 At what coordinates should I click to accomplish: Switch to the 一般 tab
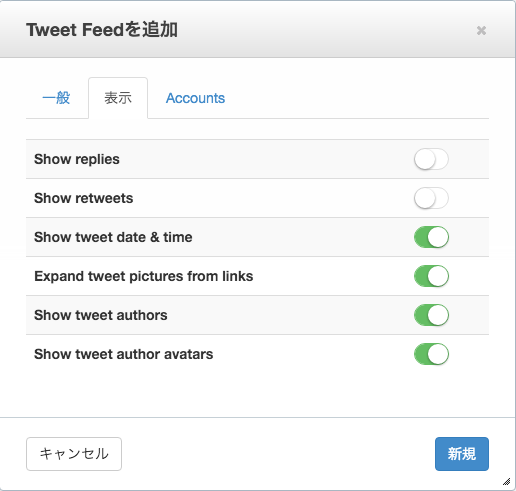(56, 98)
